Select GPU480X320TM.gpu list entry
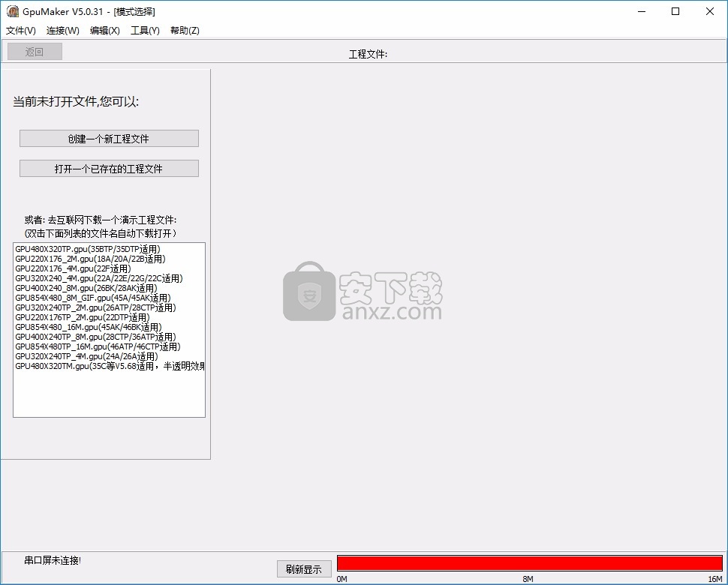728x585 pixels. coord(110,366)
